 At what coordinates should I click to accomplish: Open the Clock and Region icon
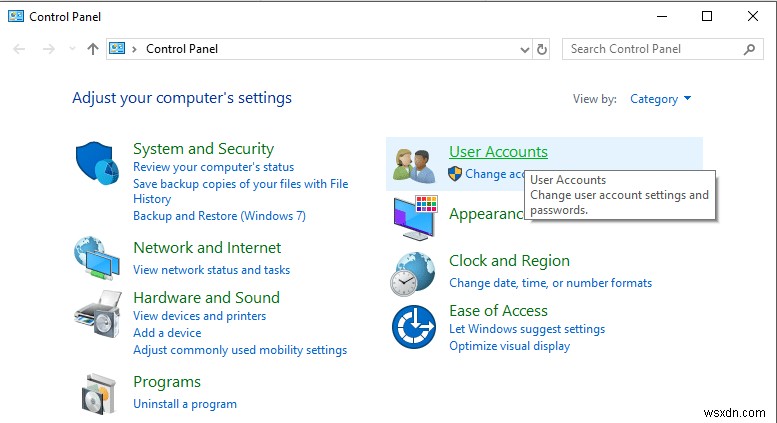(412, 274)
